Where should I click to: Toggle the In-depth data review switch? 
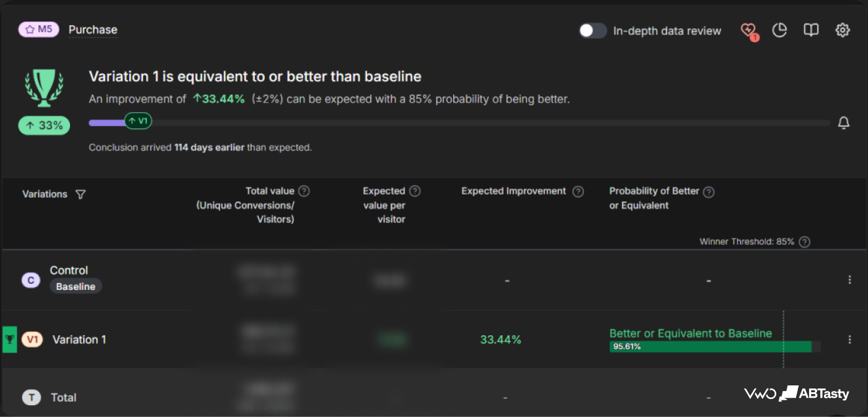(x=593, y=30)
